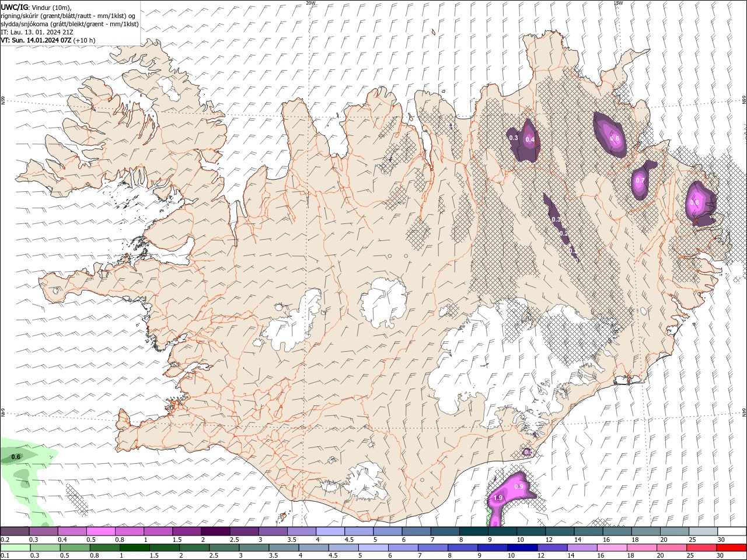Click the "0.2" label under the snow legend

(x=5, y=540)
